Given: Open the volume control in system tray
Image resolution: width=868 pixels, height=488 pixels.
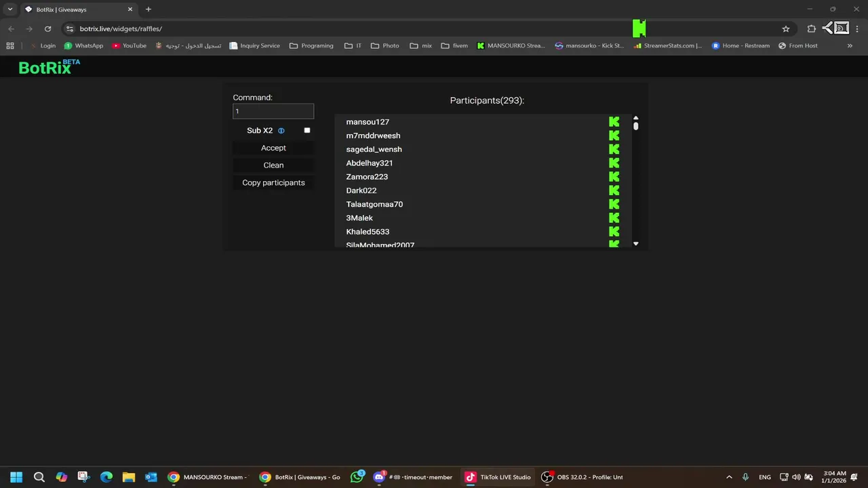Looking at the screenshot, I should click(796, 477).
